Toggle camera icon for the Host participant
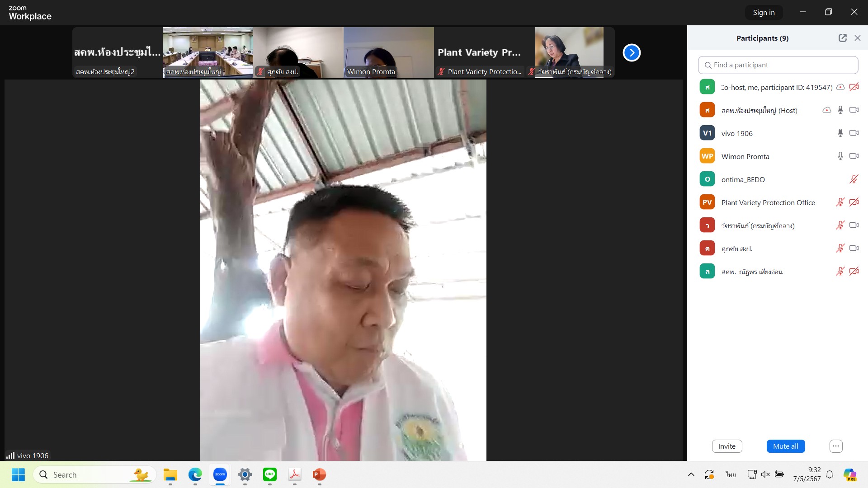 [854, 110]
